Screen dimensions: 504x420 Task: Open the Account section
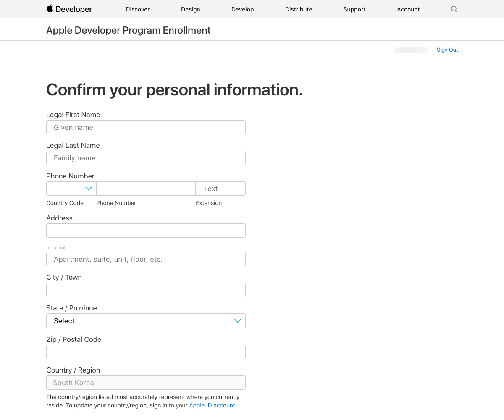408,9
